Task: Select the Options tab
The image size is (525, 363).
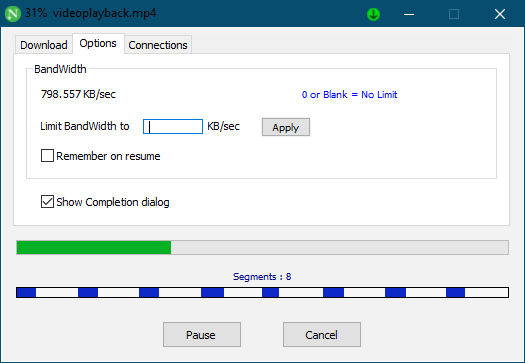Action: (98, 43)
